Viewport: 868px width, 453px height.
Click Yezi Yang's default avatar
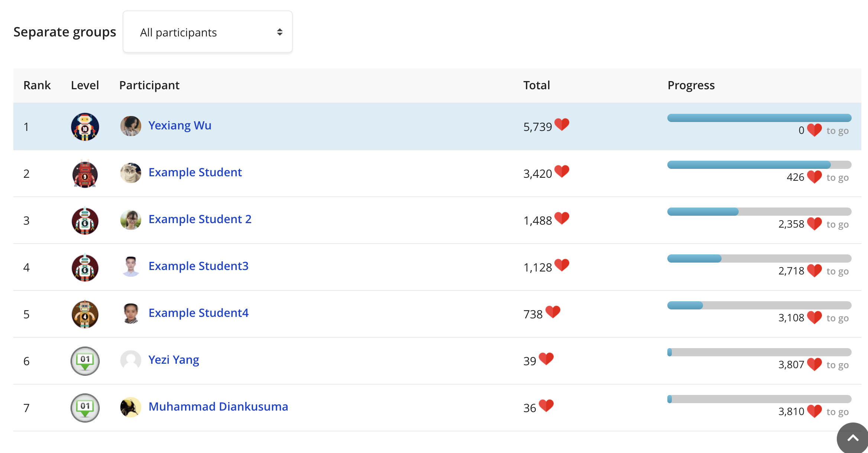point(131,360)
